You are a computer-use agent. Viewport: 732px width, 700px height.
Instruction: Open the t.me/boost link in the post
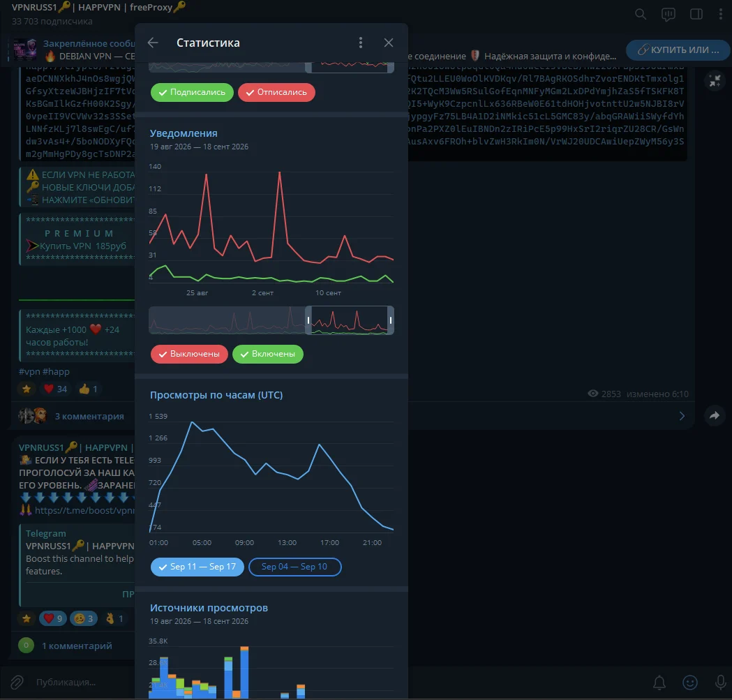(x=84, y=510)
